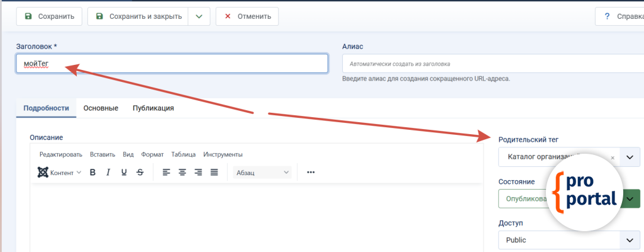
Task: Expand Сохранить и закрыть arrow options
Action: 199,16
